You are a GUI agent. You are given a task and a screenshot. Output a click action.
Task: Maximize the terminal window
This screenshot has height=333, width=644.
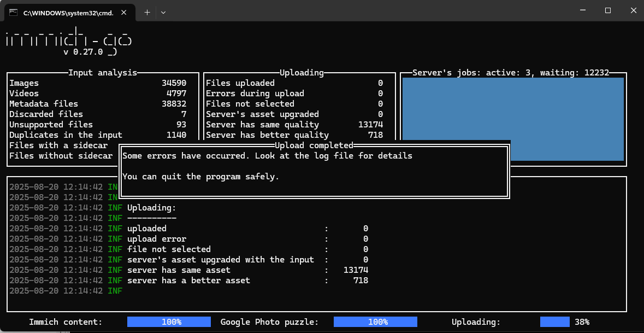coord(608,10)
